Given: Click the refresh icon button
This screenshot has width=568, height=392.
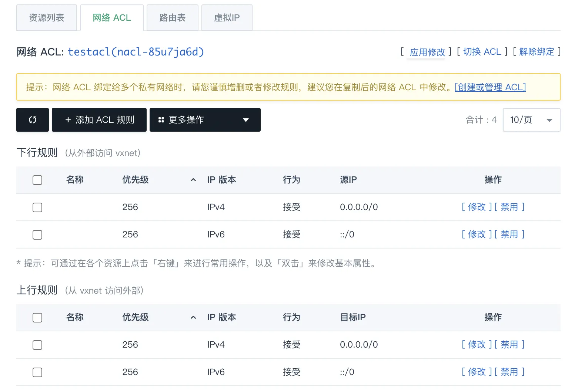Looking at the screenshot, I should tap(33, 120).
